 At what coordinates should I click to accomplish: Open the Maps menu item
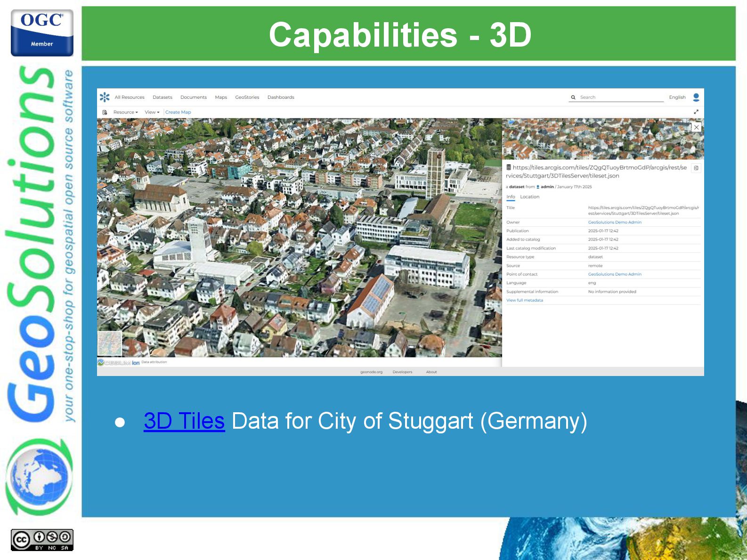point(221,97)
